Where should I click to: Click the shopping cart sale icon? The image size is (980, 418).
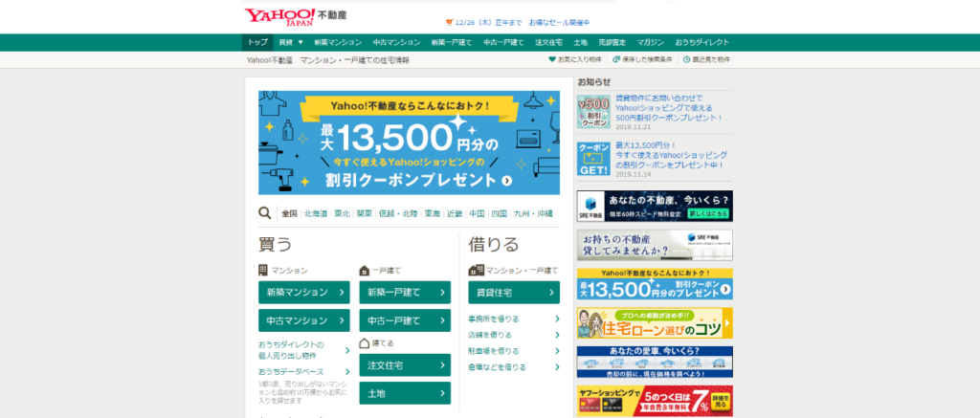click(x=449, y=23)
